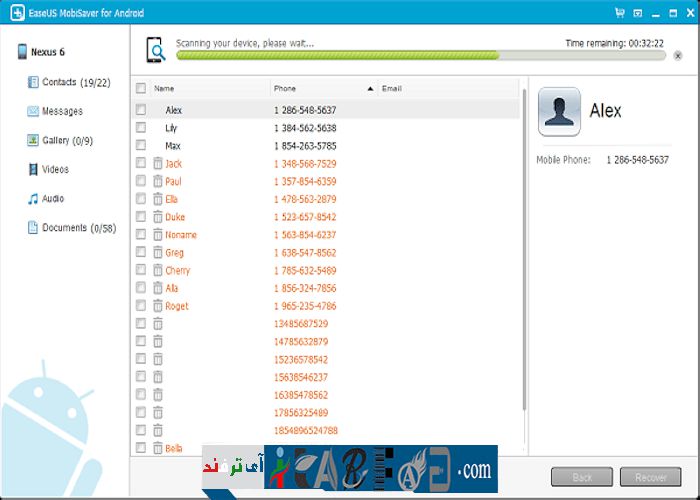Image resolution: width=700 pixels, height=500 pixels.
Task: Sort by the Phone column arrow
Action: pos(371,88)
